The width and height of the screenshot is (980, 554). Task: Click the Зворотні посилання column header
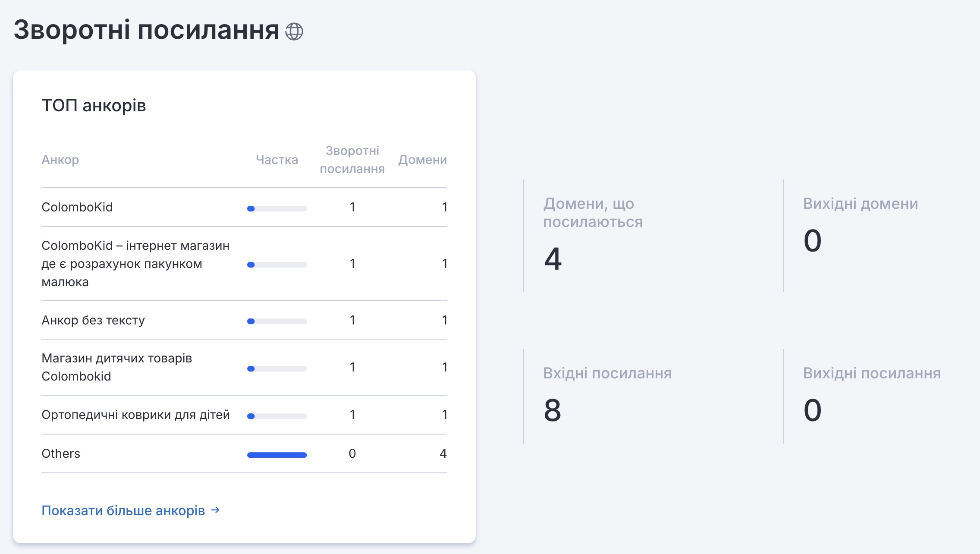click(x=352, y=160)
